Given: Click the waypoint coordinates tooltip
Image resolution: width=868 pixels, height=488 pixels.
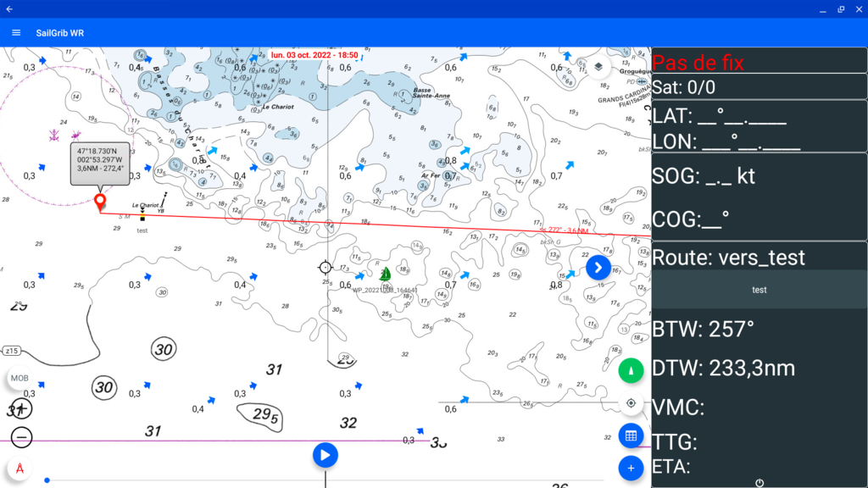Looking at the screenshot, I should click(100, 164).
